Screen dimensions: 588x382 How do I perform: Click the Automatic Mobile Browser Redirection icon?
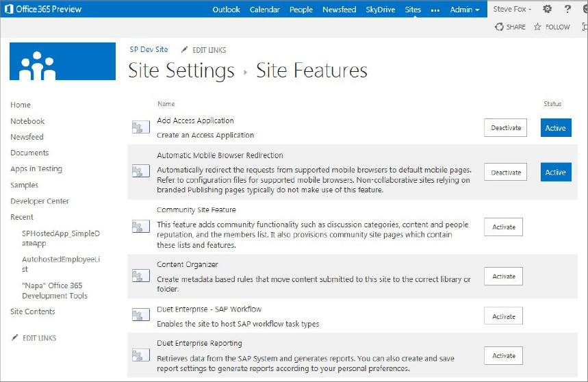point(140,171)
